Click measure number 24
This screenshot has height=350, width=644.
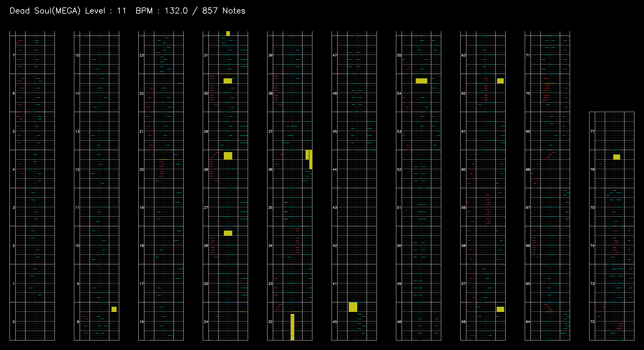pos(206,322)
